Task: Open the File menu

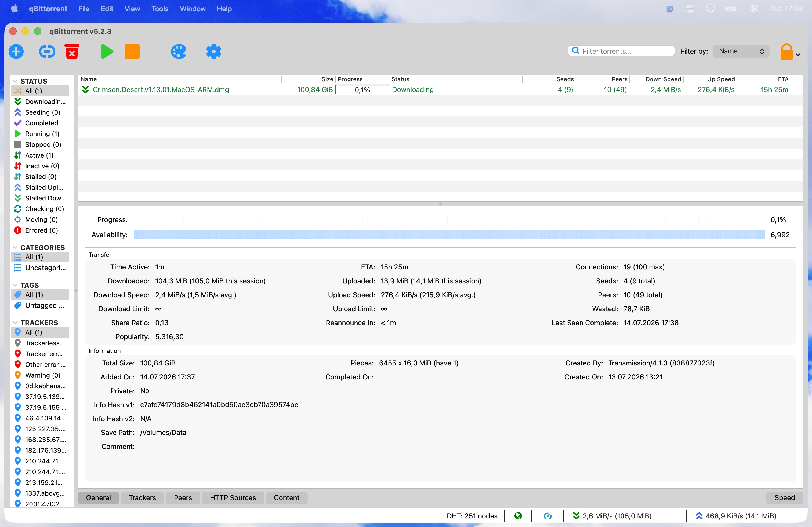Action: pos(84,9)
